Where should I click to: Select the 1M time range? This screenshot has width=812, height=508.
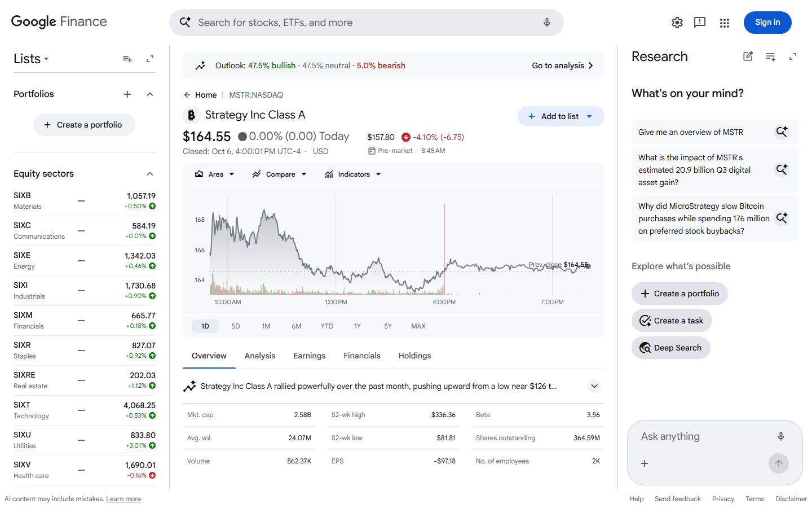point(266,326)
